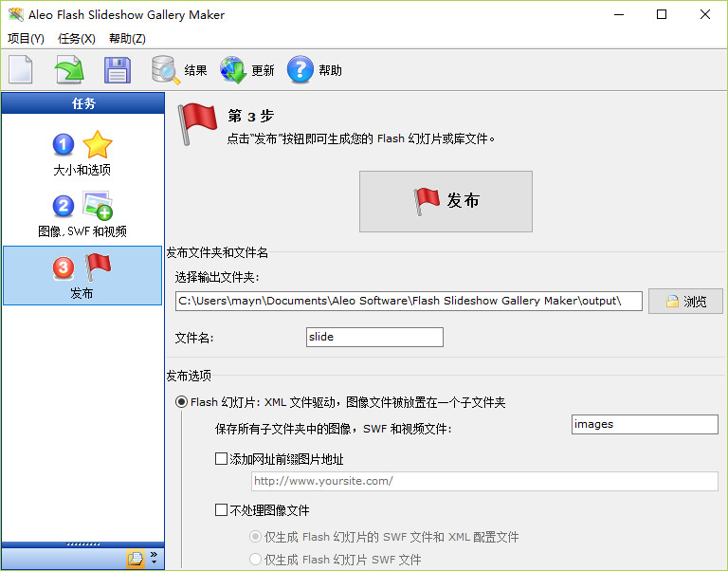Click the images subfolder name field

click(x=645, y=424)
